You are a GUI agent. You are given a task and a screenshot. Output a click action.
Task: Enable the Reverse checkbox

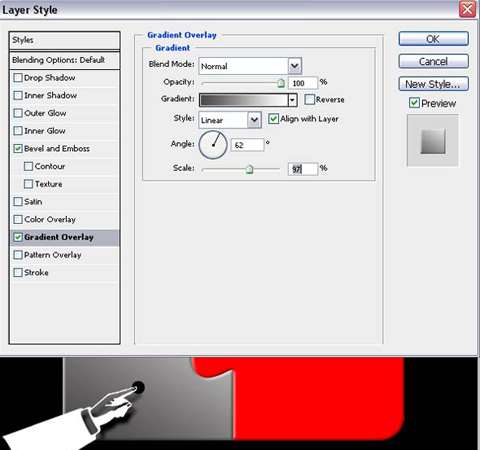pyautogui.click(x=310, y=99)
